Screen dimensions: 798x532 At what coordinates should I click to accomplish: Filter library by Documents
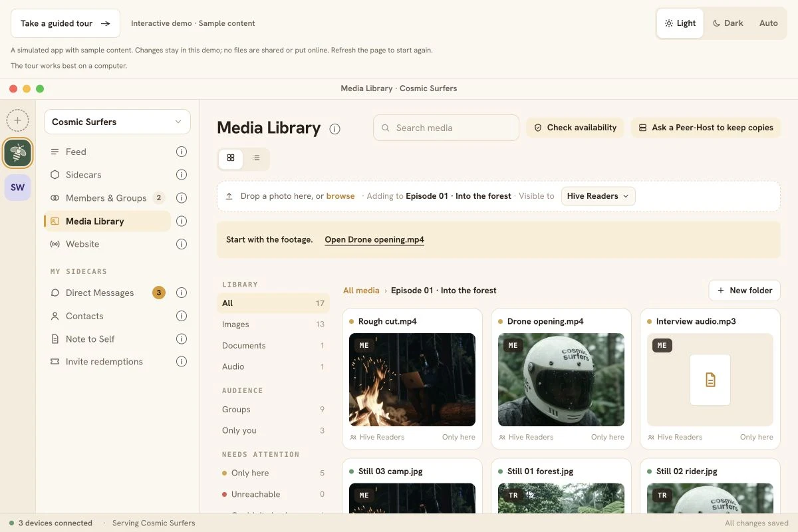click(273, 346)
